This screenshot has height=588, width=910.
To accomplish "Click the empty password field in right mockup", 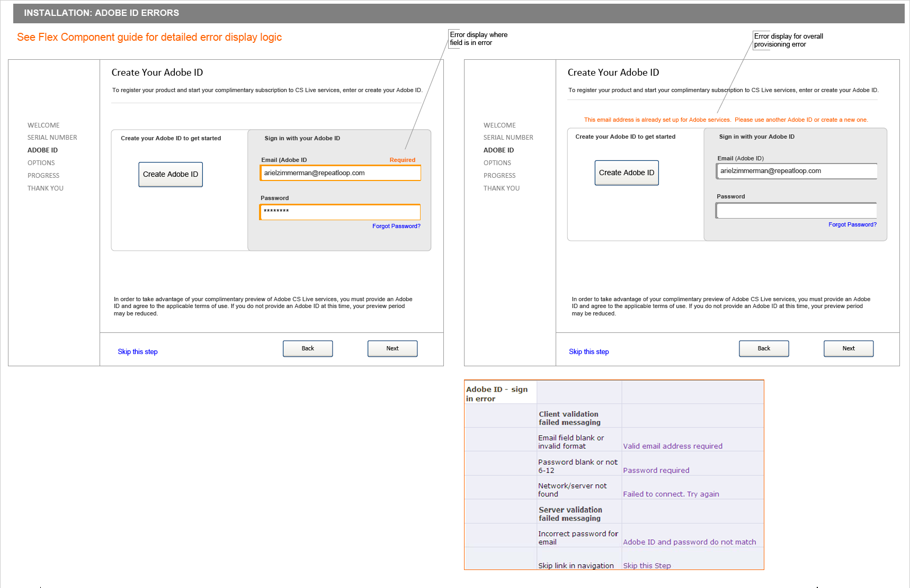I will [796, 210].
